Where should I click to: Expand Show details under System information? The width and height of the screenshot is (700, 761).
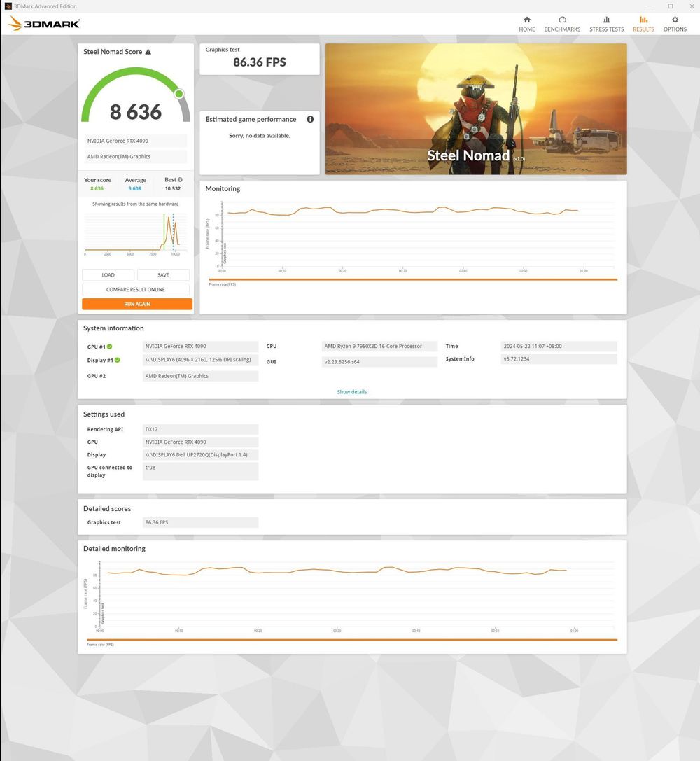[x=352, y=391]
